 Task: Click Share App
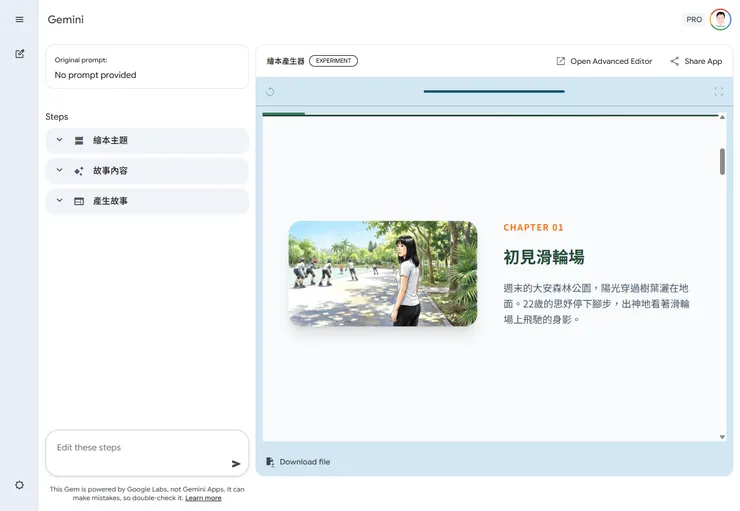tap(696, 61)
